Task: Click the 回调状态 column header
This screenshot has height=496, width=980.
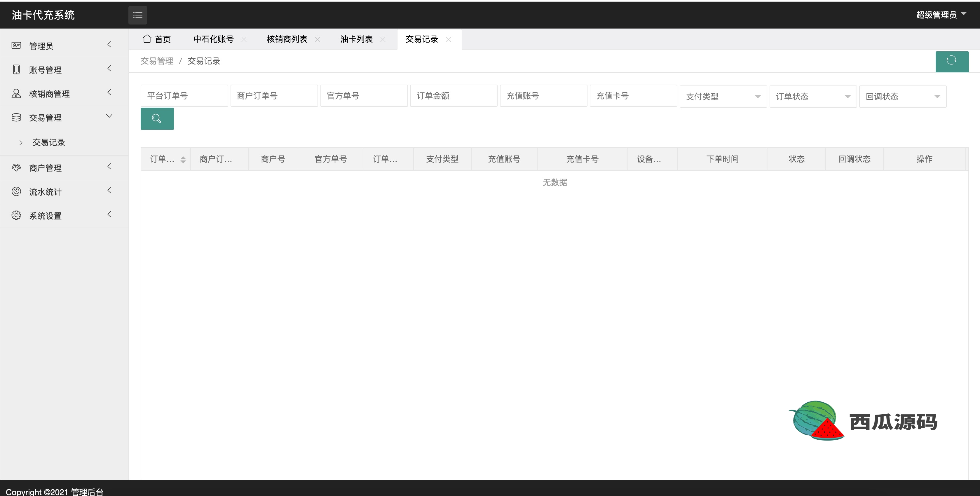Action: click(x=855, y=159)
